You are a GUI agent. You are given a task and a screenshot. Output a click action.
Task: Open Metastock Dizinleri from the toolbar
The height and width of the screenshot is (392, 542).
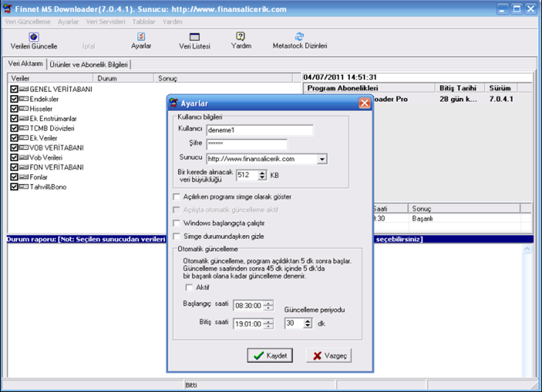300,37
